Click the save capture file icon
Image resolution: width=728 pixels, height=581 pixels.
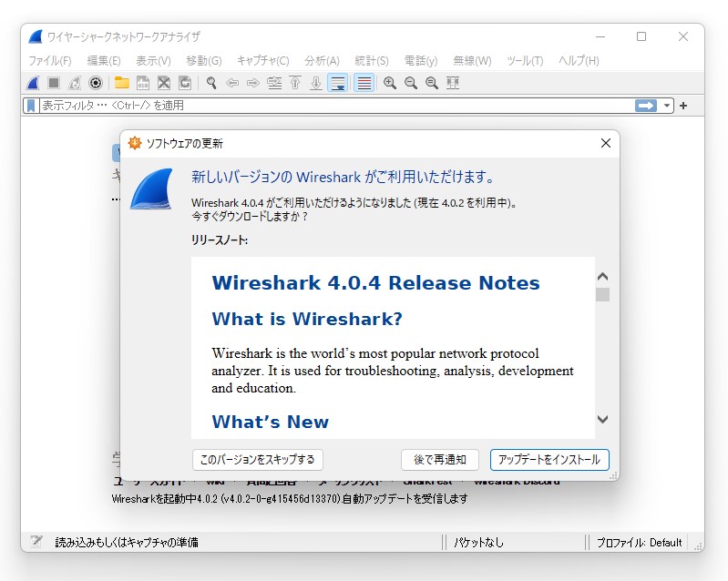pyautogui.click(x=143, y=83)
